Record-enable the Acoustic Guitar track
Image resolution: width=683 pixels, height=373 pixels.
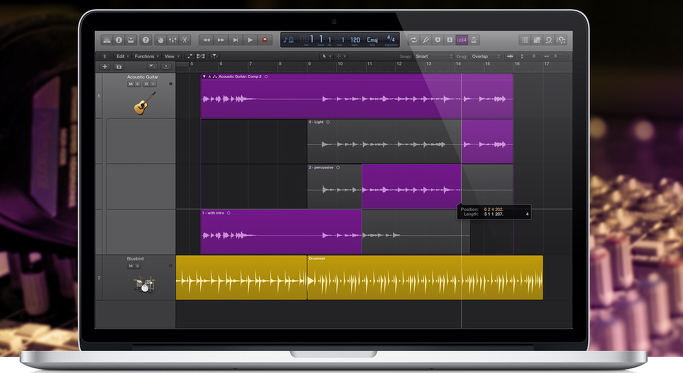coord(146,84)
